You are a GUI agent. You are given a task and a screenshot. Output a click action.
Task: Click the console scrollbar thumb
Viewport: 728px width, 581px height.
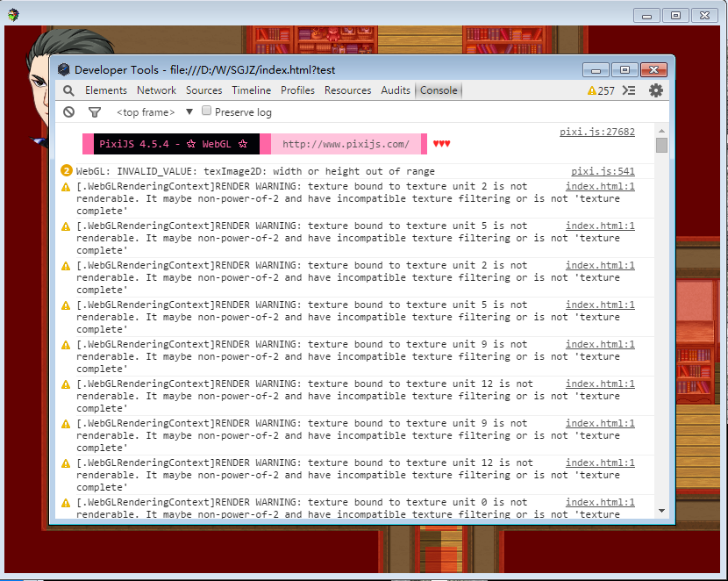tap(661, 146)
